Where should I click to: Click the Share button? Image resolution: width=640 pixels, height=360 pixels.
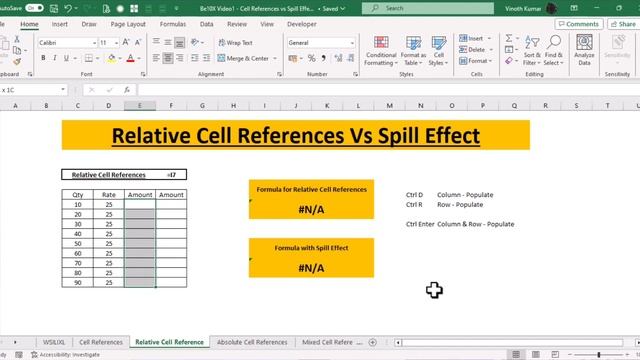623,24
